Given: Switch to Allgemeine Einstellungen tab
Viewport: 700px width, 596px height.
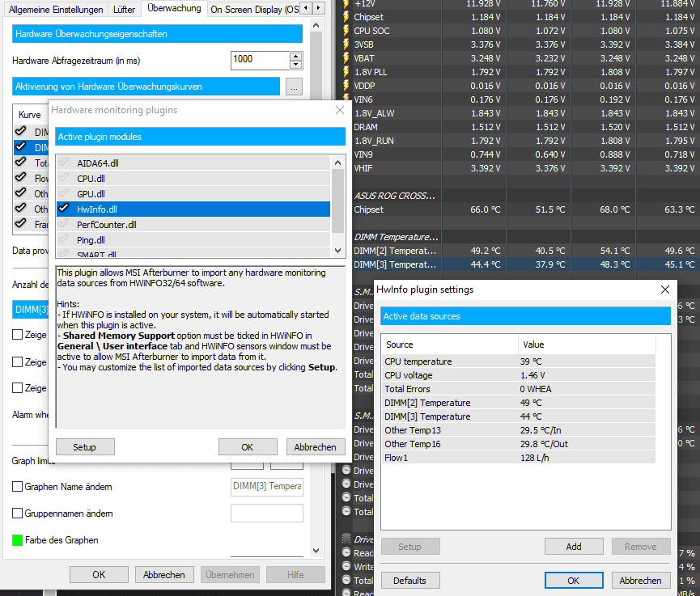Looking at the screenshot, I should 56,10.
